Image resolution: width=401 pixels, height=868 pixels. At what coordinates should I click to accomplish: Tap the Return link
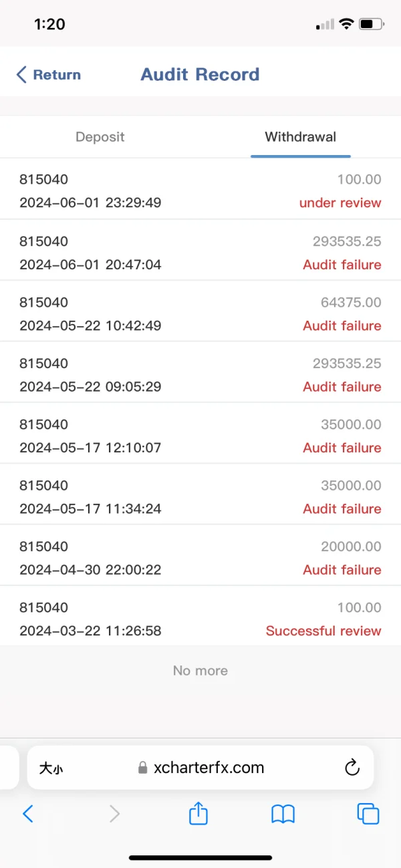57,75
